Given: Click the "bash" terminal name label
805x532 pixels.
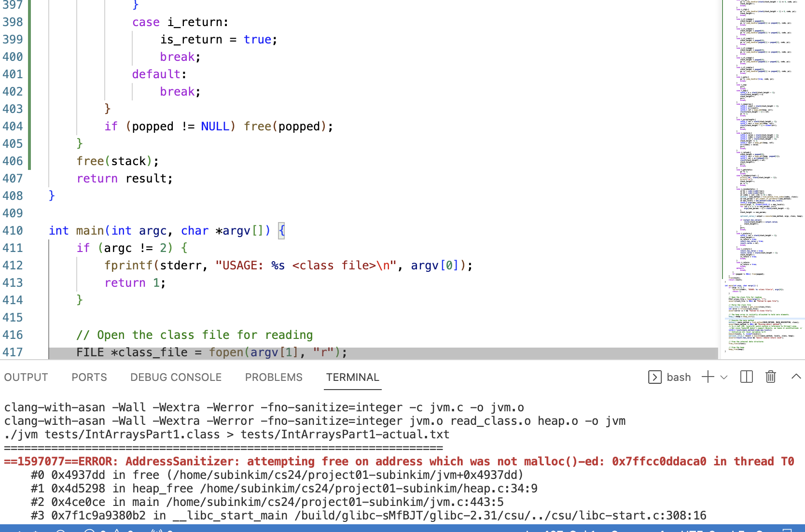Looking at the screenshot, I should click(679, 378).
